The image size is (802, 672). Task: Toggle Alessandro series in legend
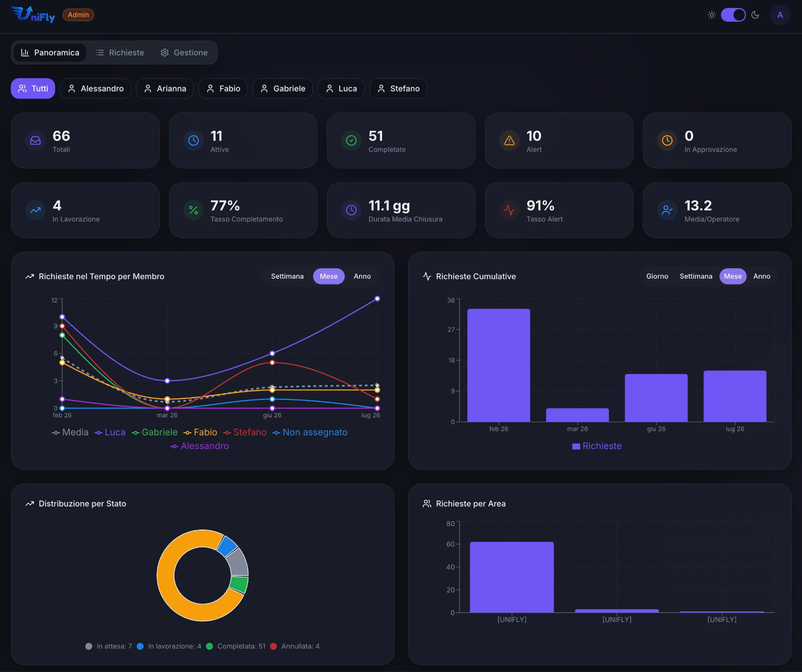coord(200,446)
